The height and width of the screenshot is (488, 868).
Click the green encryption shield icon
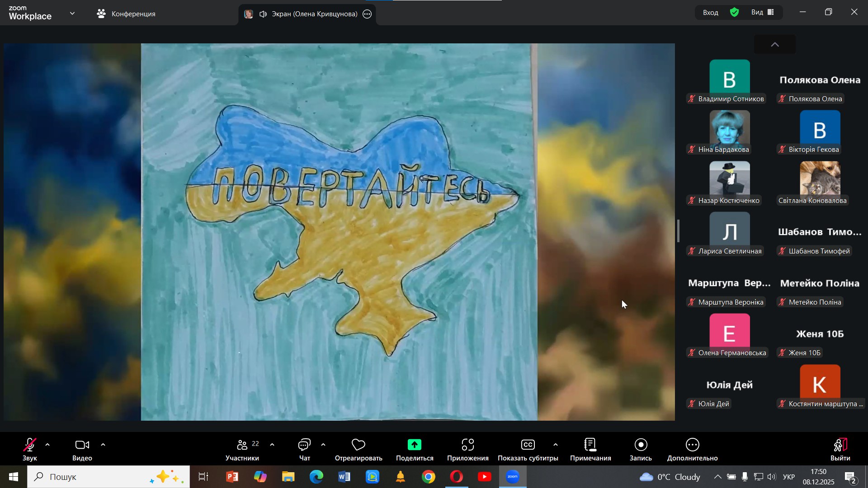pyautogui.click(x=735, y=13)
